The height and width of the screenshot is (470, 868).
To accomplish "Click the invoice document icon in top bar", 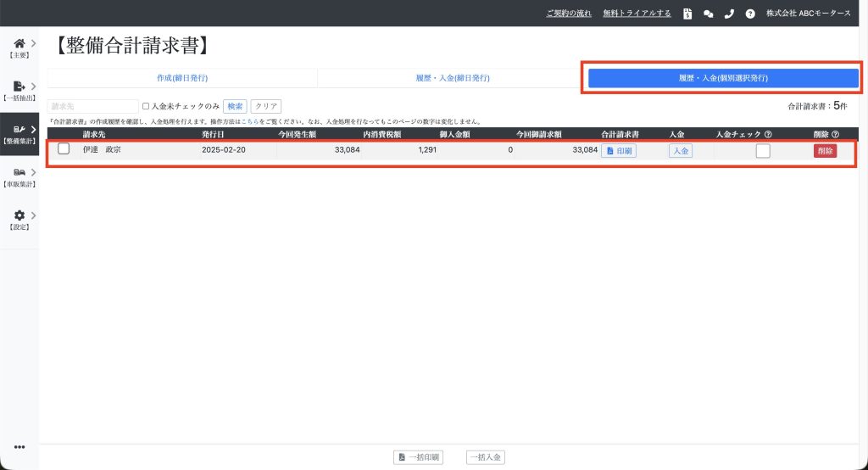I will coord(687,14).
